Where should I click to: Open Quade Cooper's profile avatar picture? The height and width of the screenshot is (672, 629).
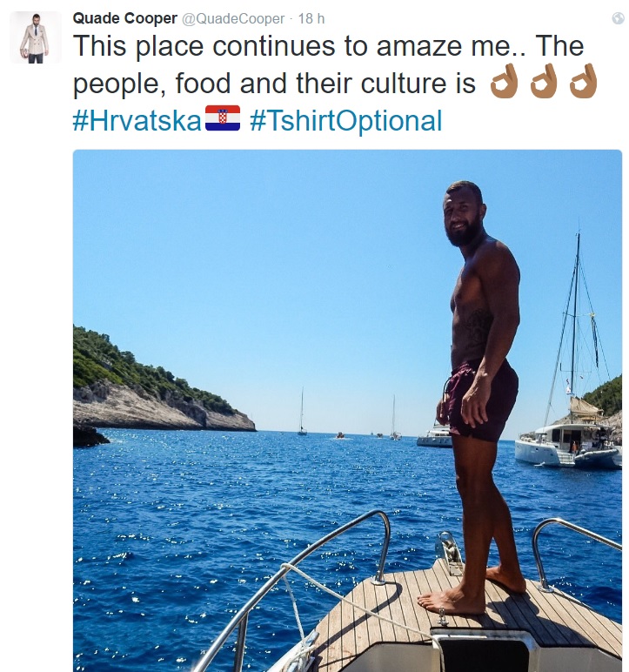tap(36, 37)
